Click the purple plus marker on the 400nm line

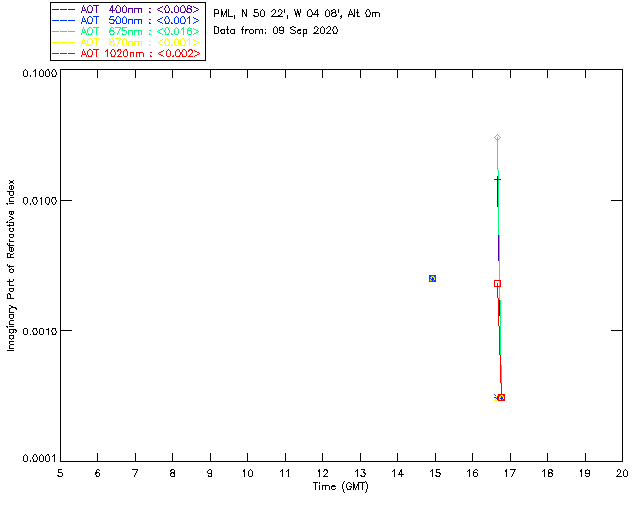pyautogui.click(x=497, y=179)
